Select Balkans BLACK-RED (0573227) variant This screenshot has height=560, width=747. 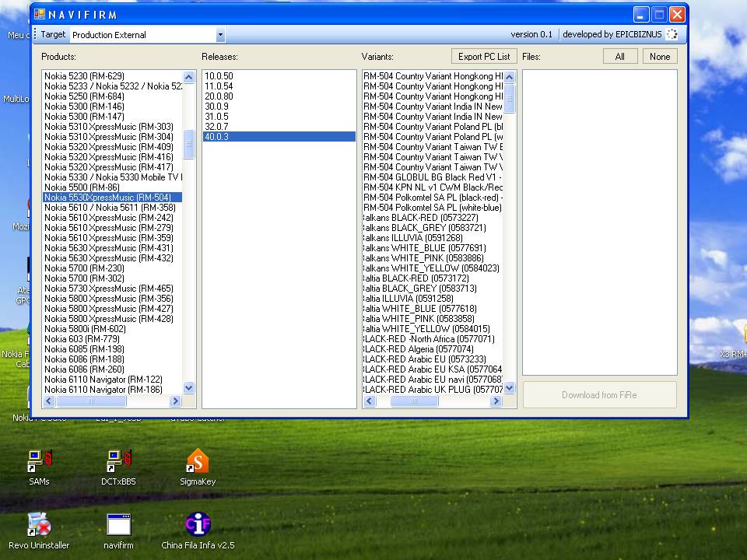click(x=433, y=218)
